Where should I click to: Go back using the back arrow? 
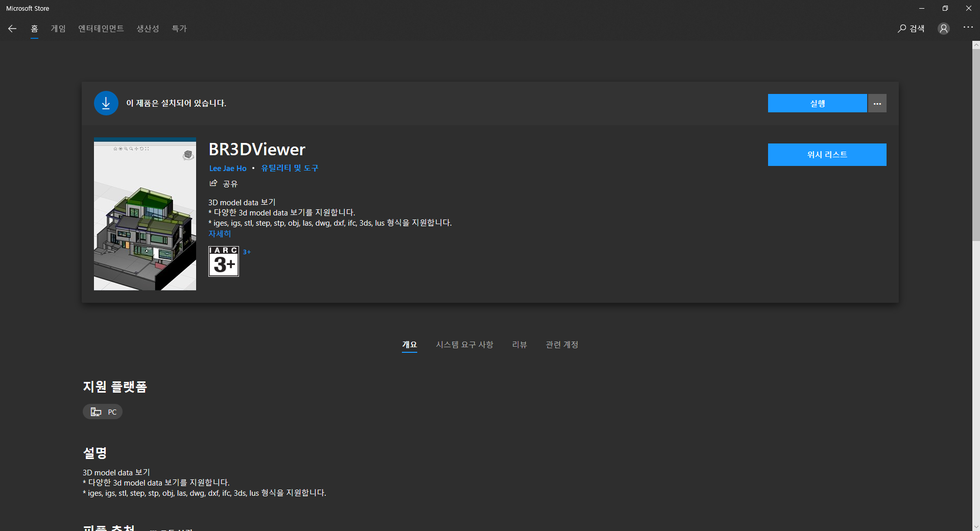[x=12, y=29]
